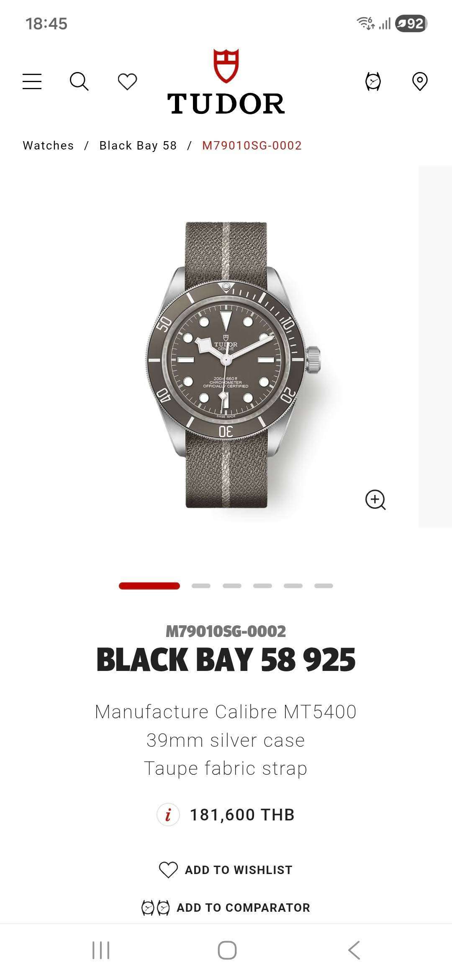The height and width of the screenshot is (980, 452).
Task: Open the watch comparator icon in header
Action: [x=373, y=81]
